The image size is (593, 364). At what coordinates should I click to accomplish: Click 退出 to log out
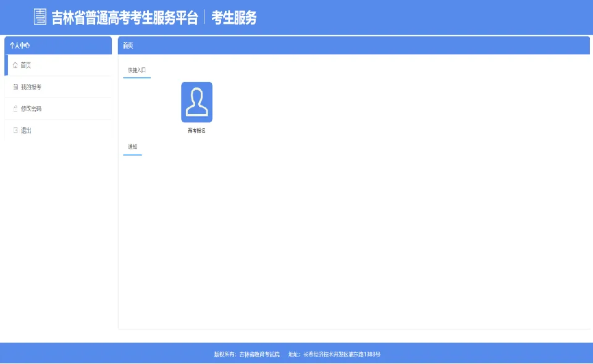pyautogui.click(x=27, y=130)
